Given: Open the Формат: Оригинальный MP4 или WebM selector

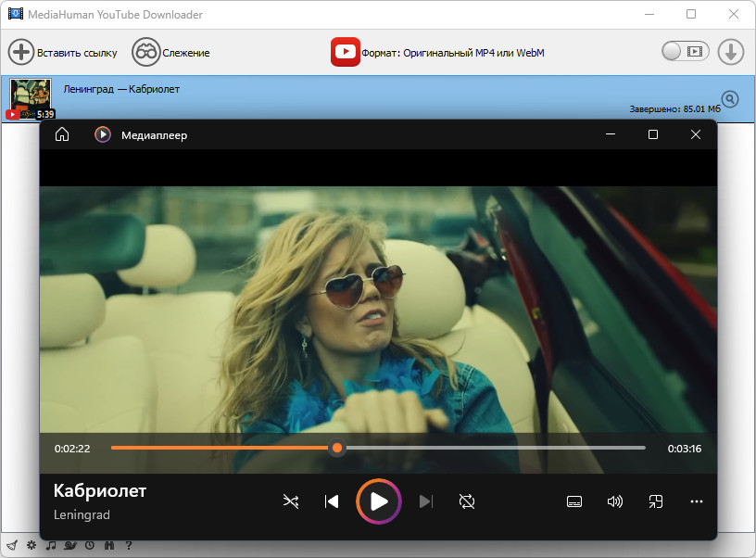Looking at the screenshot, I should tap(438, 52).
